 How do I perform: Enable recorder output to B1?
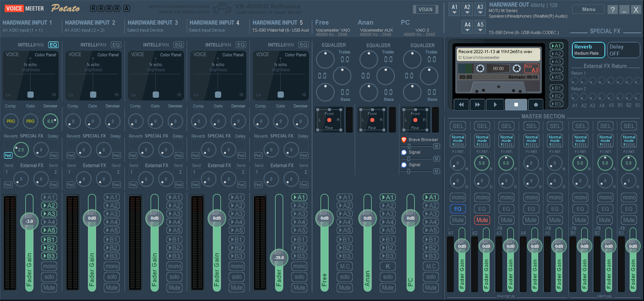pos(557,88)
